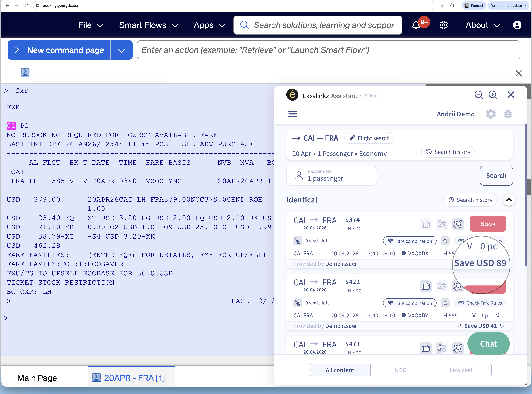Click the no-baggage icon on $374 fare
532x394 pixels.
coord(426,224)
